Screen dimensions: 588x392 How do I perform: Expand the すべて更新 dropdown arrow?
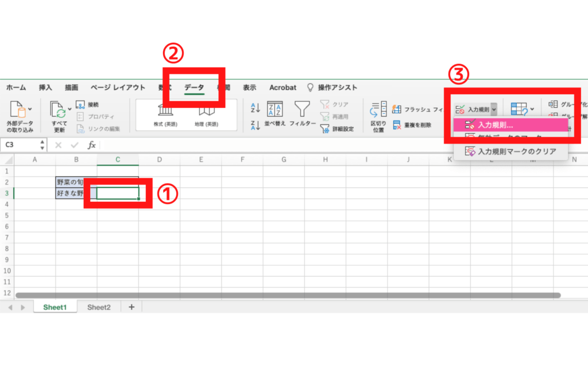(69, 109)
